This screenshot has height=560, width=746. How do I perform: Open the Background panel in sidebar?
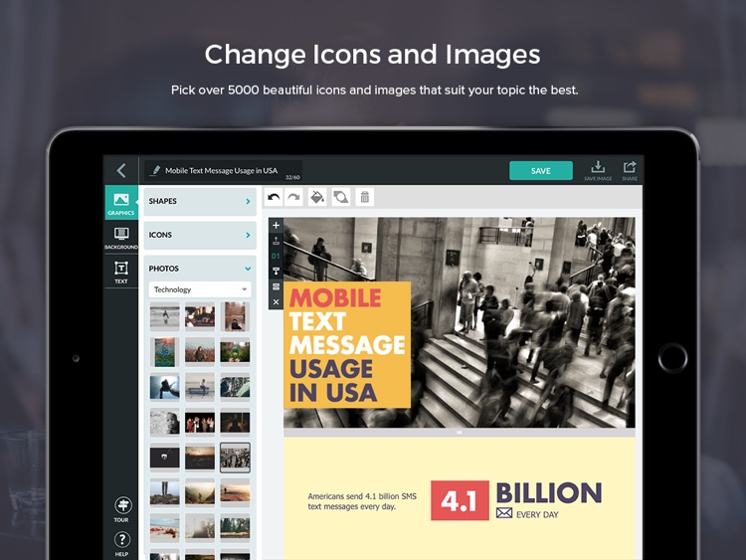121,238
